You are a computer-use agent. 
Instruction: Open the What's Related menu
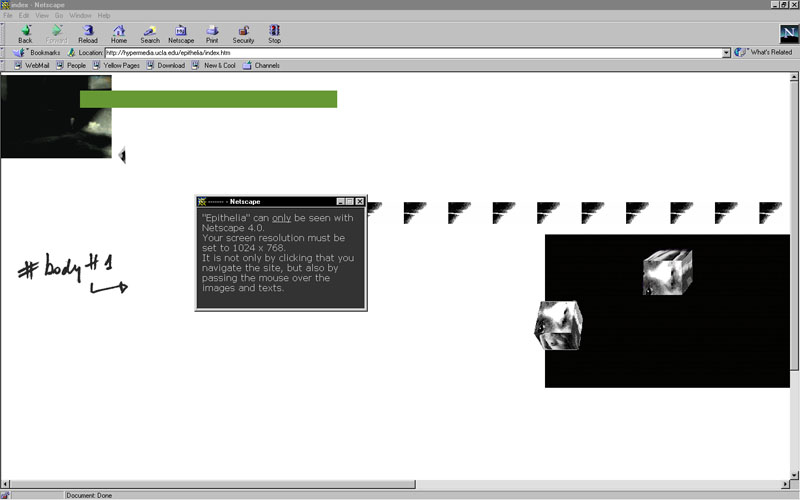(765, 52)
